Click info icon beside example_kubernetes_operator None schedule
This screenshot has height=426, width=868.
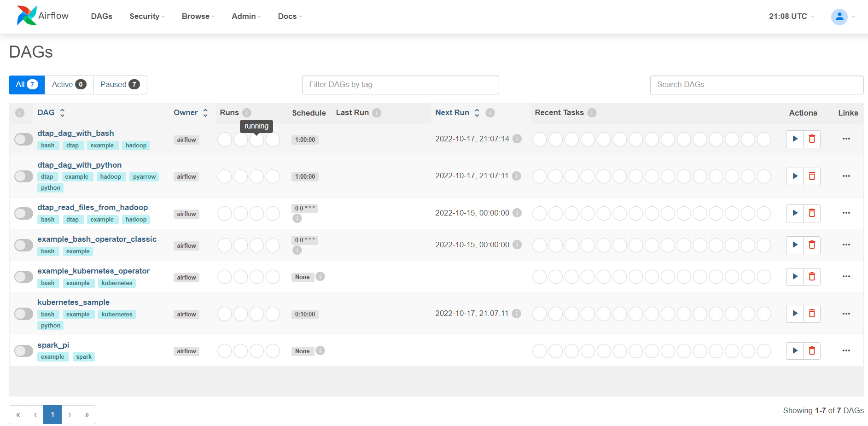pyautogui.click(x=320, y=276)
